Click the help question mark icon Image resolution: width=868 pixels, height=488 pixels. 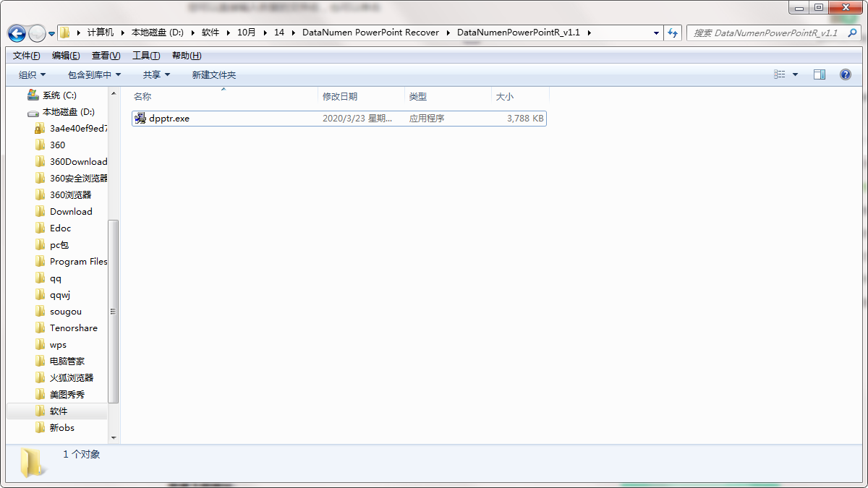click(845, 74)
